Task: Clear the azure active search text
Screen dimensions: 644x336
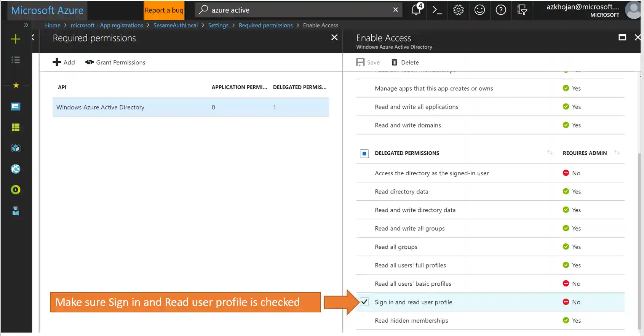Action: tap(396, 10)
